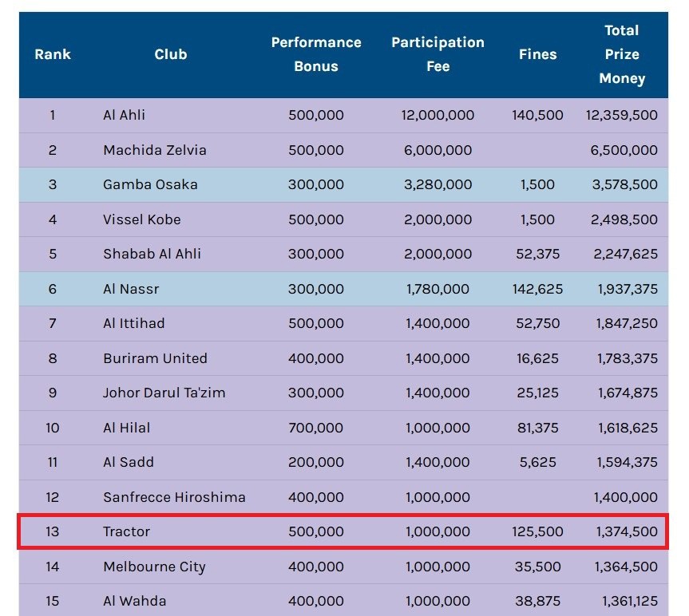This screenshot has height=616, width=689.
Task: Click Al Nassr's participation fee 1,780,000
Action: (x=438, y=289)
